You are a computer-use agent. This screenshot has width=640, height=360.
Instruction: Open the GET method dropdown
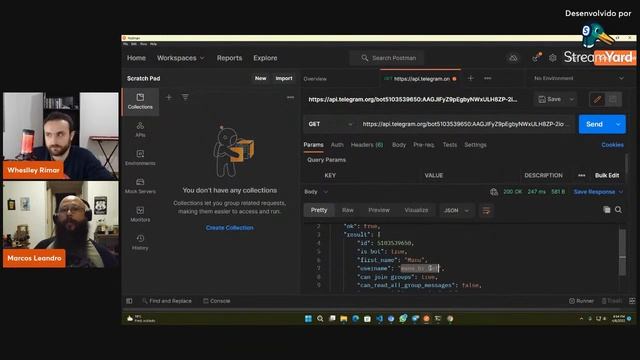[330, 124]
